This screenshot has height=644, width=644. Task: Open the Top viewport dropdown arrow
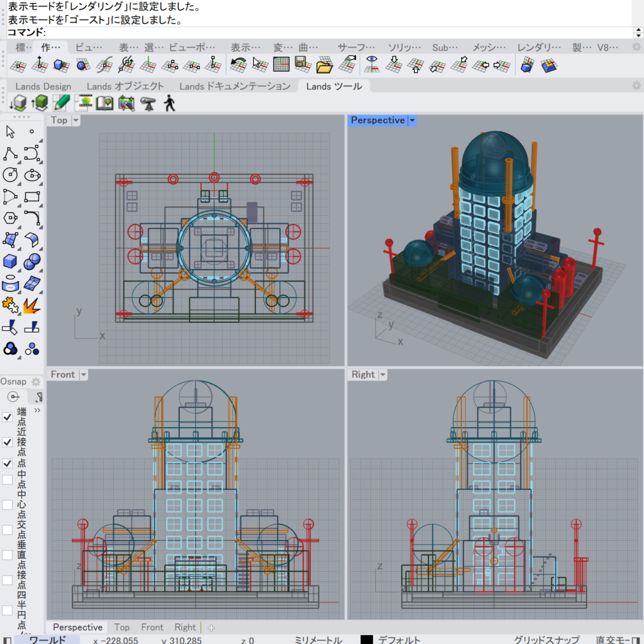(x=76, y=120)
